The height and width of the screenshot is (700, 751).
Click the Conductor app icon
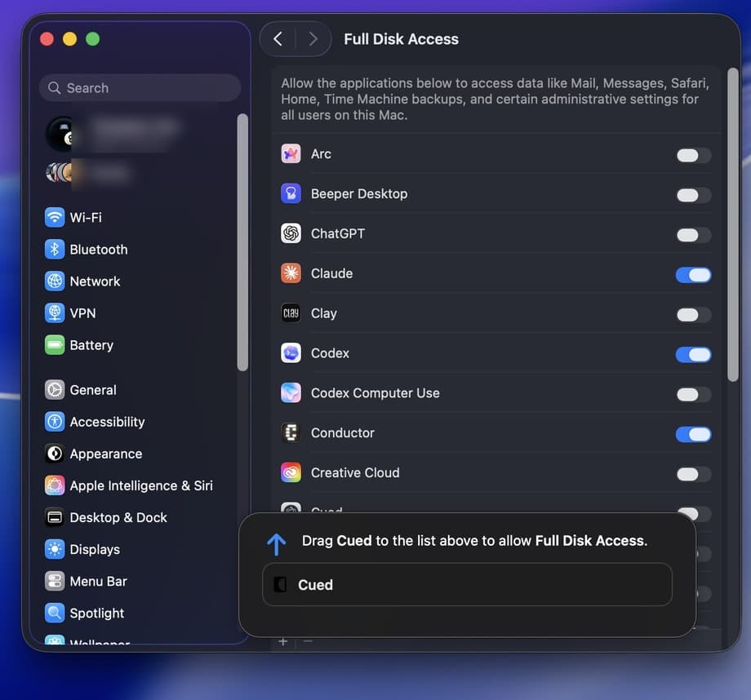(x=291, y=432)
